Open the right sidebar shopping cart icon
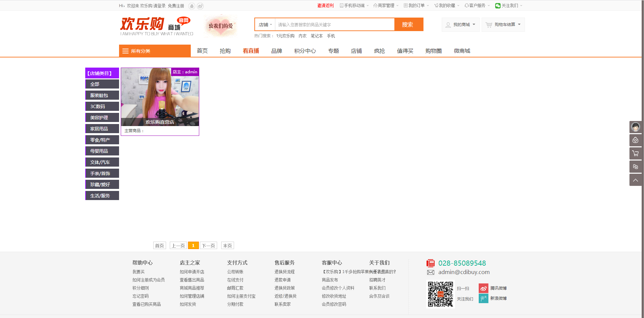The height and width of the screenshot is (318, 644). 636,153
